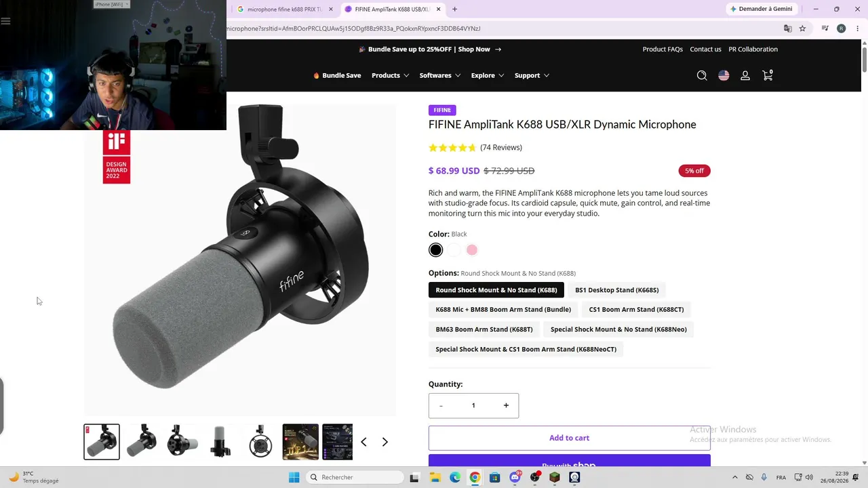Open Minecraft from the taskbar

pos(555,477)
